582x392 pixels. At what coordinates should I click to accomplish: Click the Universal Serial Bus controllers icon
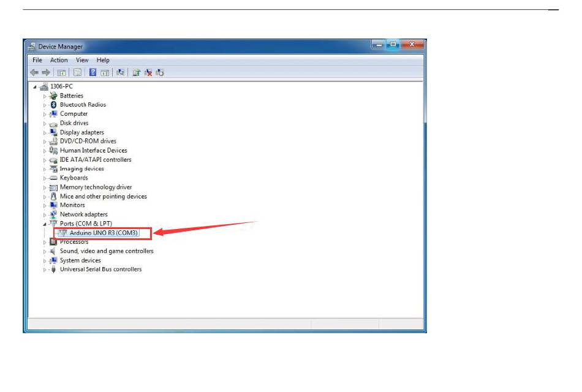53,269
